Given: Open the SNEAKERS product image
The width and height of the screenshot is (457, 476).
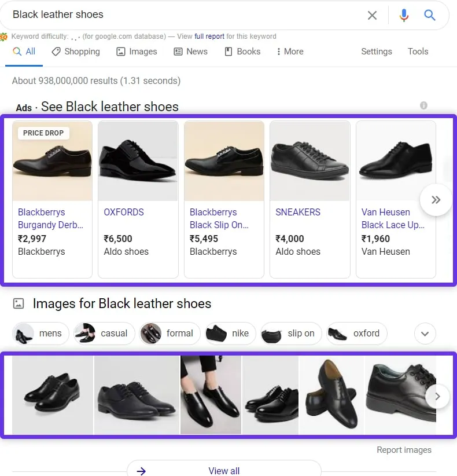Looking at the screenshot, I should click(310, 161).
